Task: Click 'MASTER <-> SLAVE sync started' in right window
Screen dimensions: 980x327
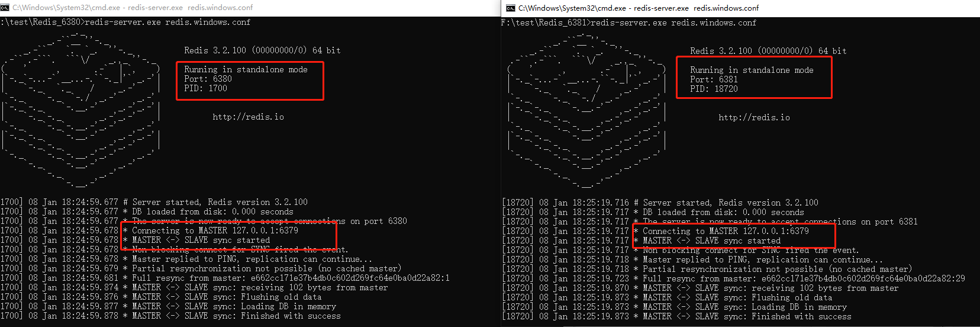Action: point(711,241)
